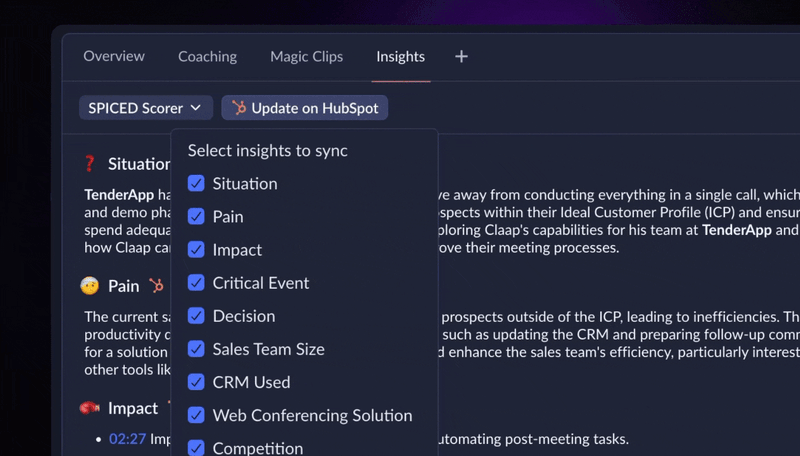The height and width of the screenshot is (456, 800).
Task: Click the Update on HubSpot button
Action: point(305,108)
